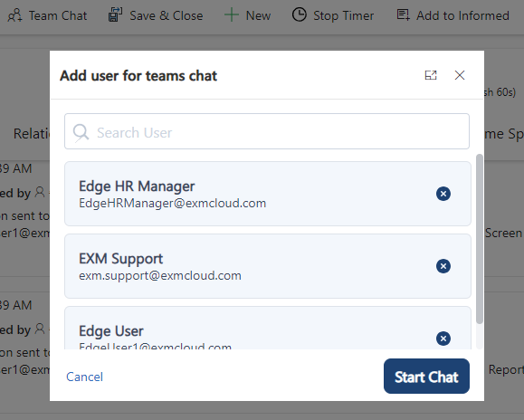Click the Add to Informed icon
524x420 pixels.
403,15
